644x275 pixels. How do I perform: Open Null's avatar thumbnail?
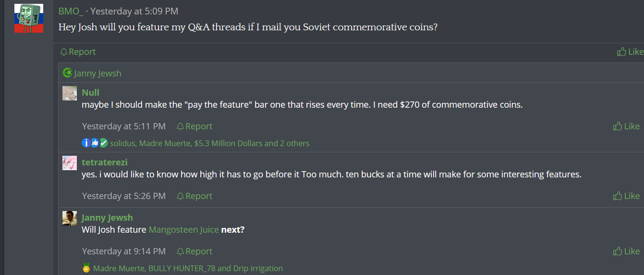(70, 93)
